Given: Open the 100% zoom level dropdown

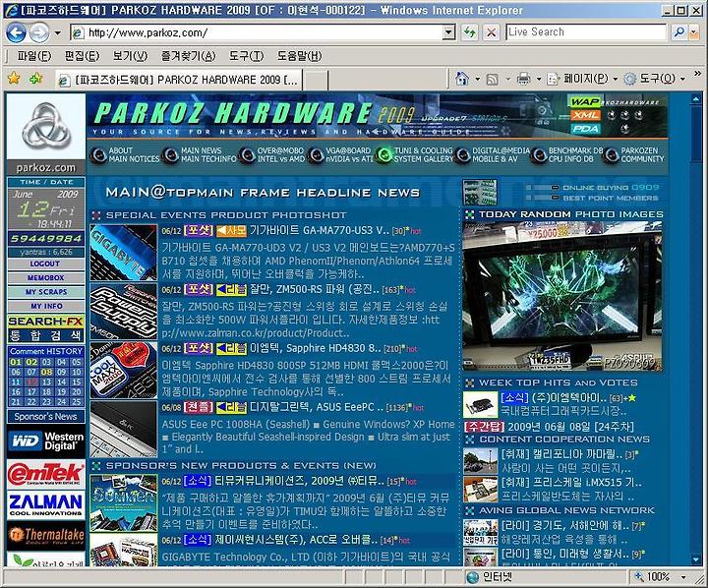Looking at the screenshot, I should click(x=684, y=577).
